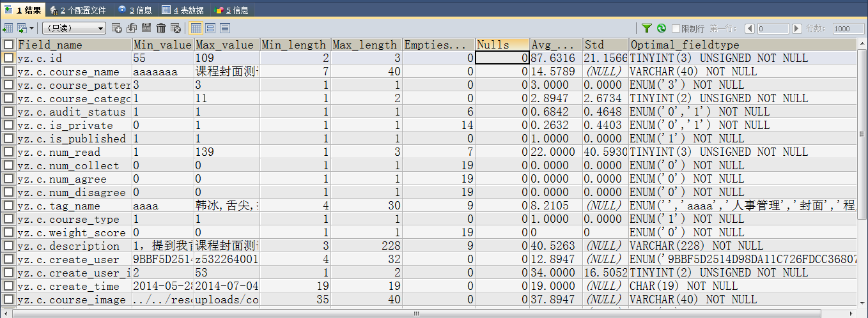Sort by the Optimal_fieldtype column header
This screenshot has width=868, height=318.
click(x=685, y=45)
